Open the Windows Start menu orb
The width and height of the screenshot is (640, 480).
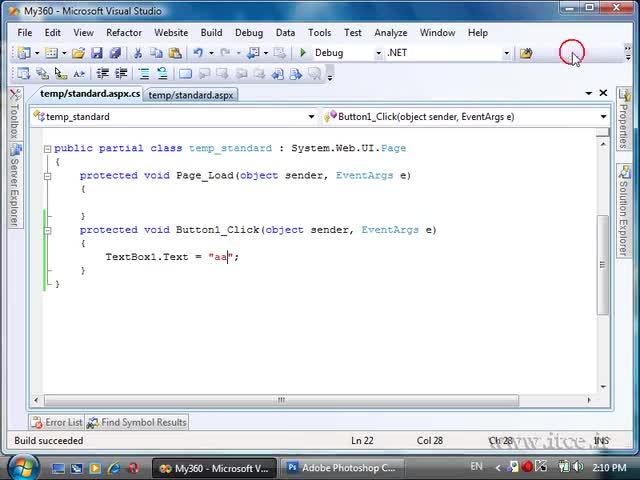(x=22, y=467)
